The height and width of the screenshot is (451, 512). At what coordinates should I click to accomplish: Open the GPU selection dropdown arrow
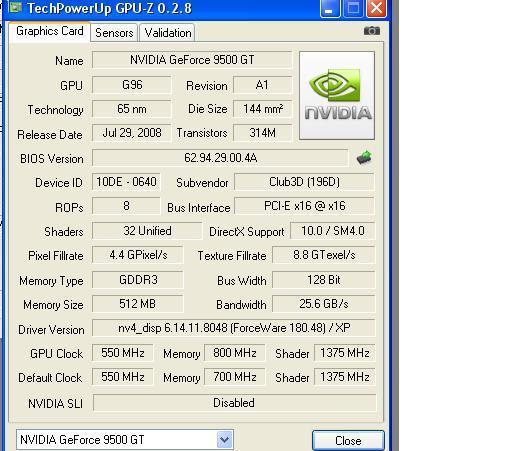224,440
